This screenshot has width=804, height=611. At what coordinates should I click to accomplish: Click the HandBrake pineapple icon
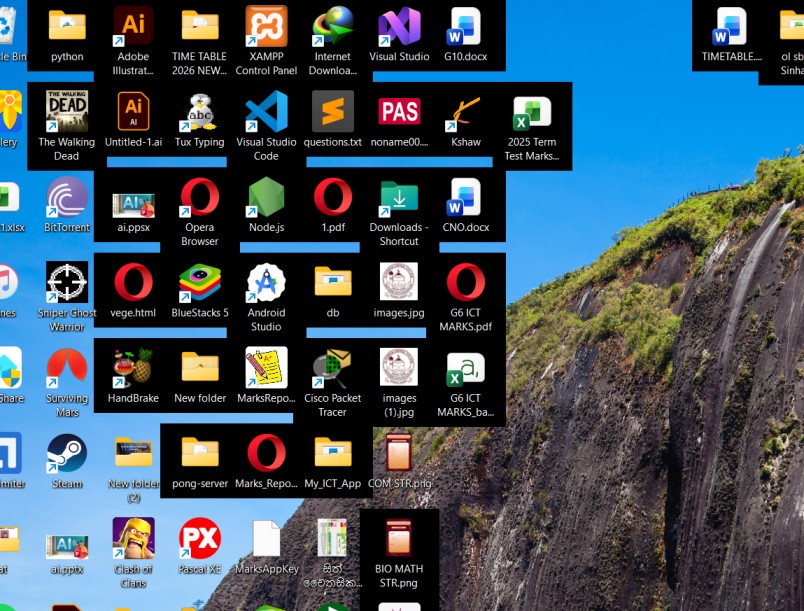pyautogui.click(x=133, y=368)
